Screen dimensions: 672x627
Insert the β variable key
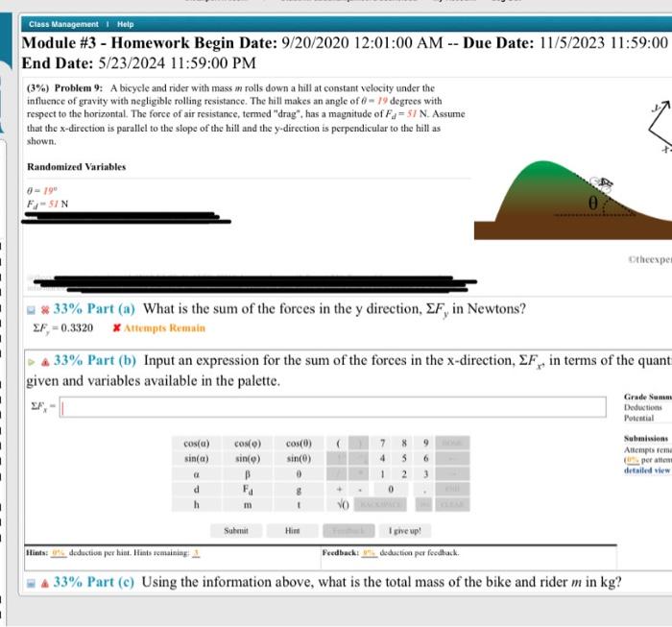pos(248,474)
